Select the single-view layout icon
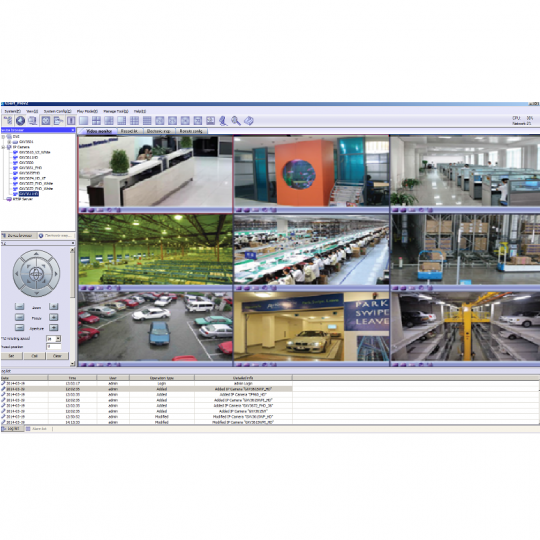This screenshot has height=540, width=540. pos(83,121)
